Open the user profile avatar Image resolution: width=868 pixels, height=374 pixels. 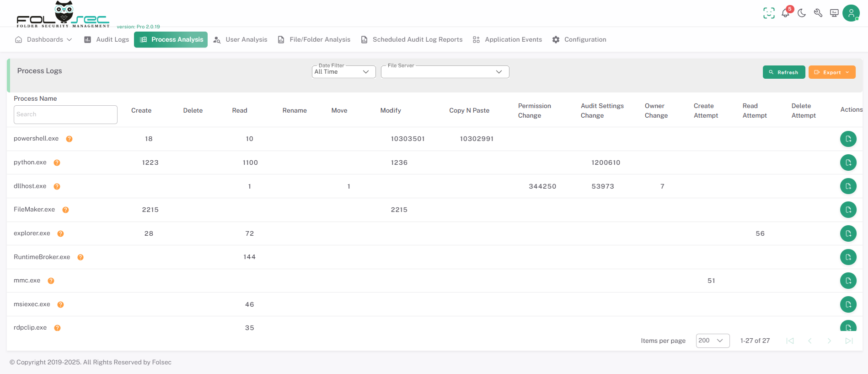[851, 13]
